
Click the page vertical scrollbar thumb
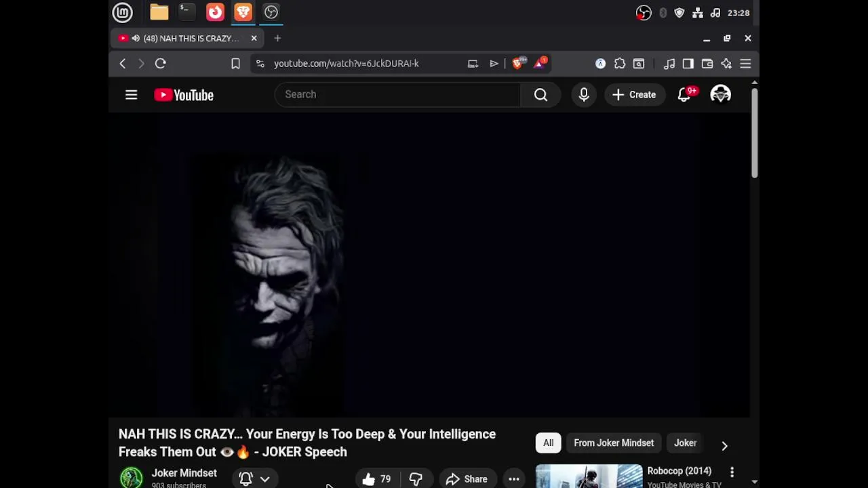754,132
